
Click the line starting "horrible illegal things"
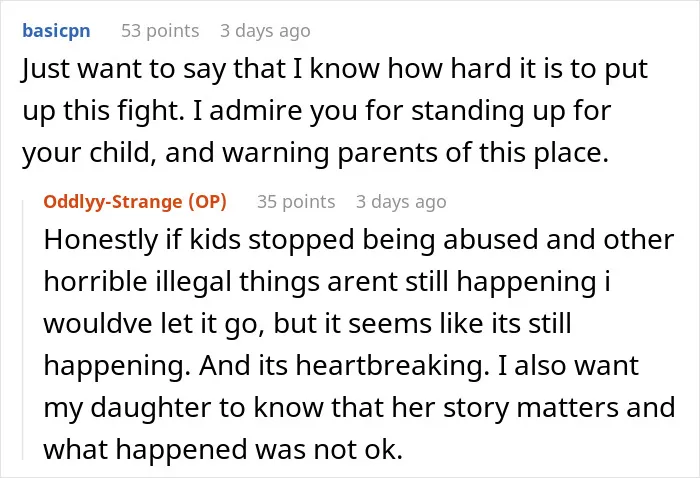coord(327,282)
